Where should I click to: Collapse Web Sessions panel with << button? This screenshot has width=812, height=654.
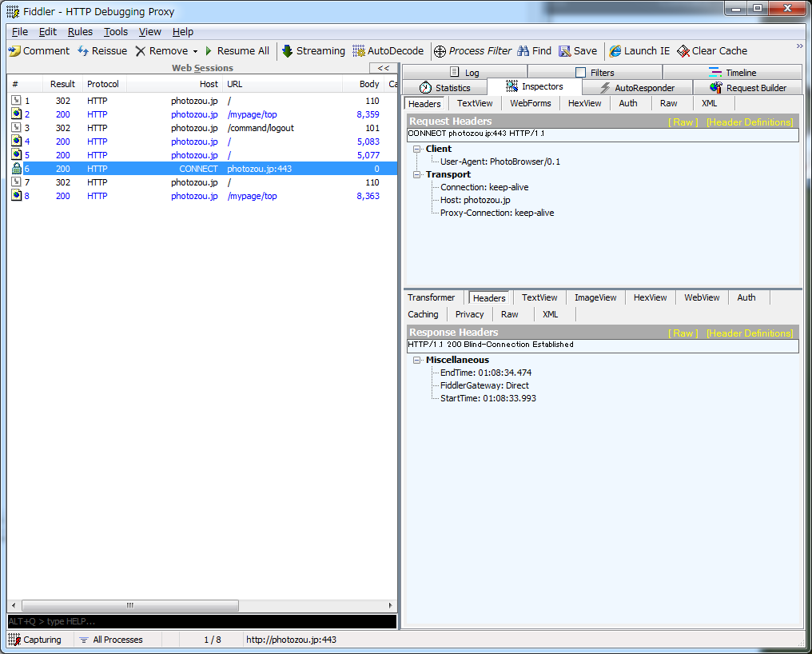tap(383, 68)
